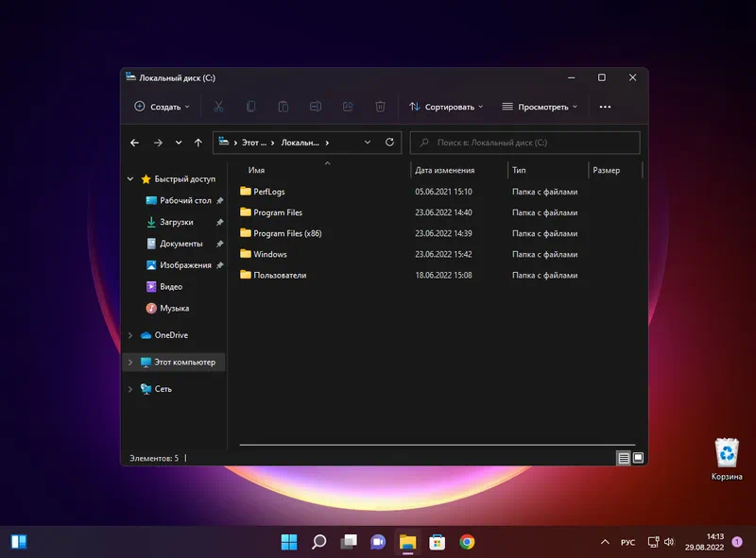756x558 pixels.
Task: Sort by the Дата изменения column header
Action: click(444, 170)
